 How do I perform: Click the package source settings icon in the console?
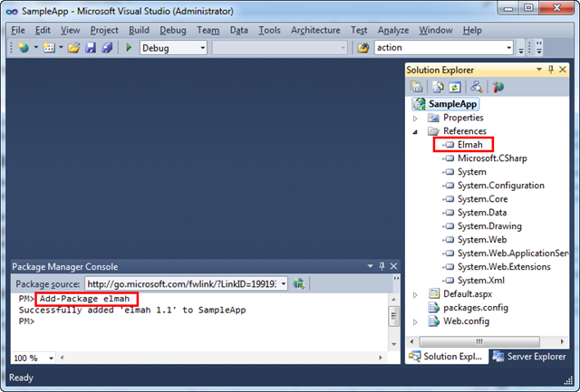[x=299, y=283]
